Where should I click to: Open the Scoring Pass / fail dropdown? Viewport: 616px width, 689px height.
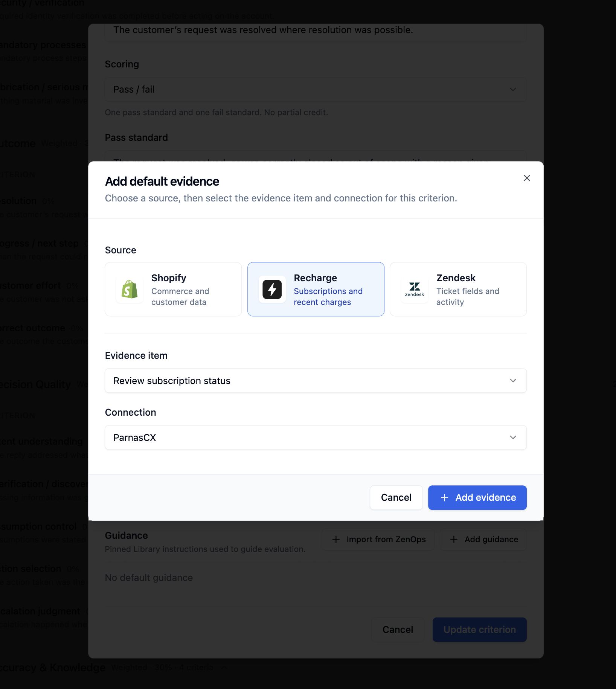click(316, 89)
